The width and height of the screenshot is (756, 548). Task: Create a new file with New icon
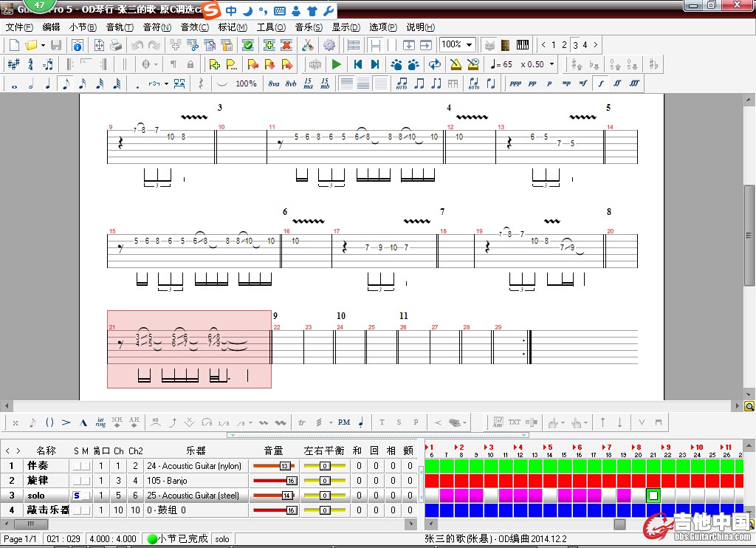click(15, 45)
